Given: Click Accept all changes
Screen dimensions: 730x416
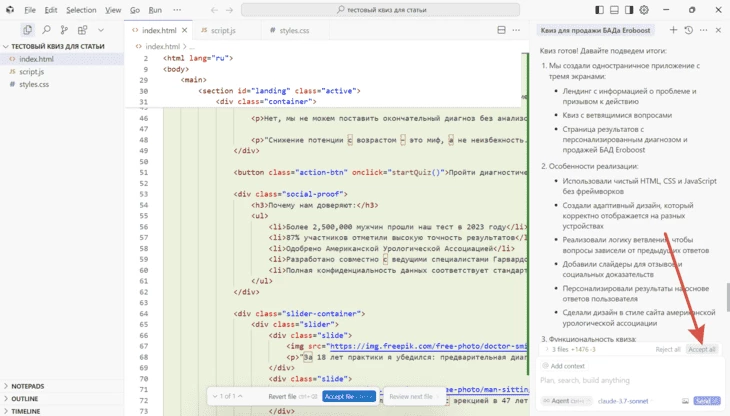Looking at the screenshot, I should [702, 349].
